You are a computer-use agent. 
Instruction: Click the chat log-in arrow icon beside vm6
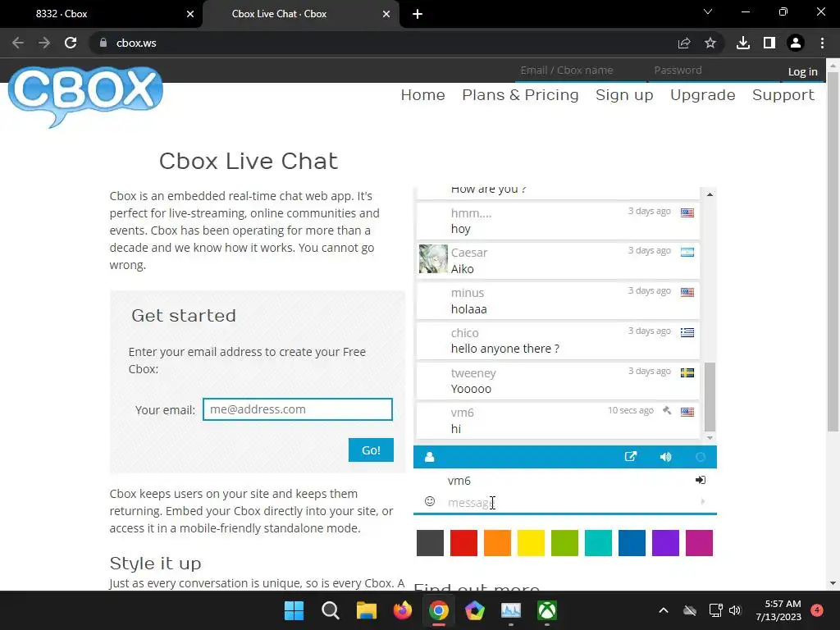(701, 480)
